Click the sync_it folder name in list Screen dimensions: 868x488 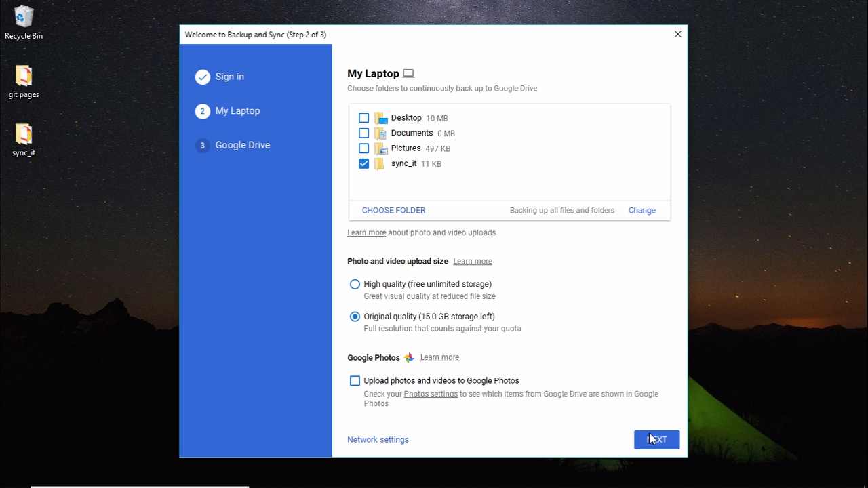(403, 163)
